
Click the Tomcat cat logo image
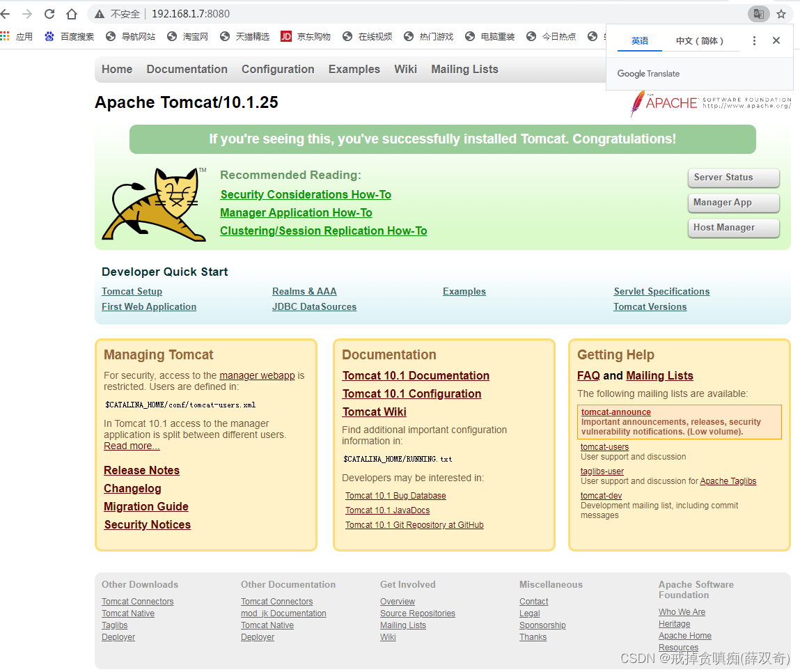(x=154, y=204)
